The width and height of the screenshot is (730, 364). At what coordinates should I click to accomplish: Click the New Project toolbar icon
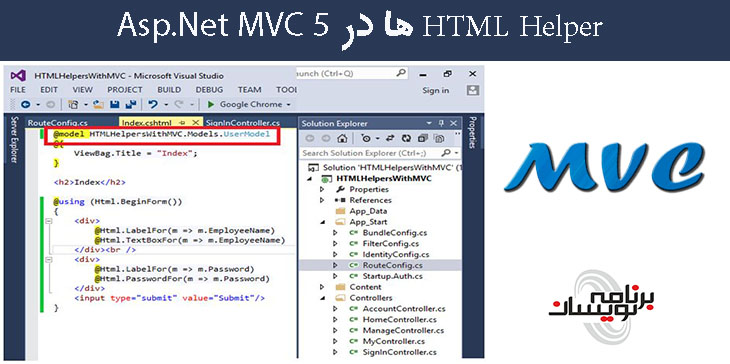(73, 105)
